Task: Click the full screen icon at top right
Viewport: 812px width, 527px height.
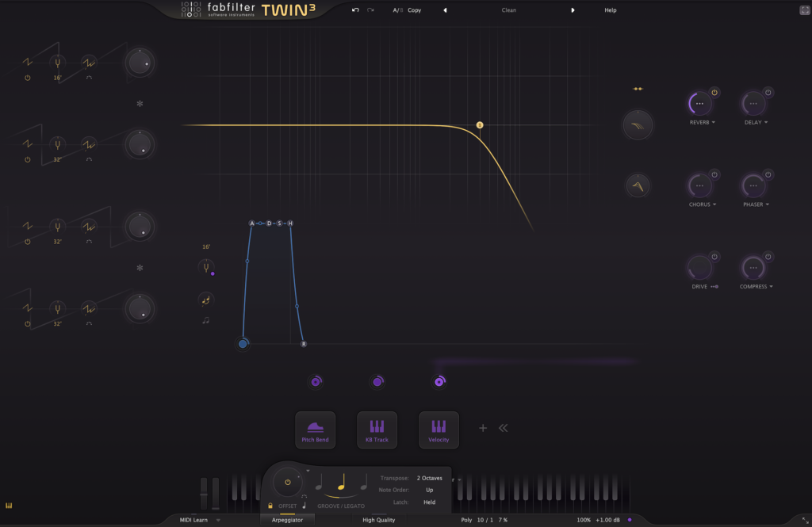Action: click(804, 10)
